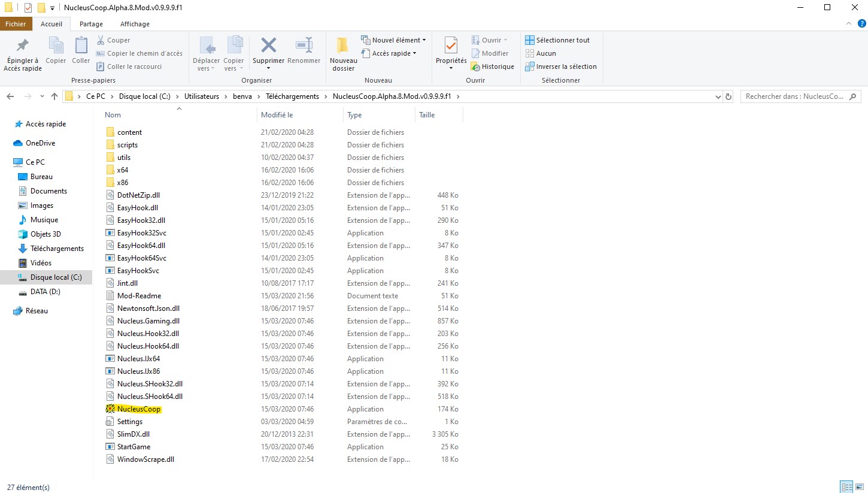Click the search box Rechercher dans NucleusCoop
This screenshot has height=493, width=868.
(801, 96)
